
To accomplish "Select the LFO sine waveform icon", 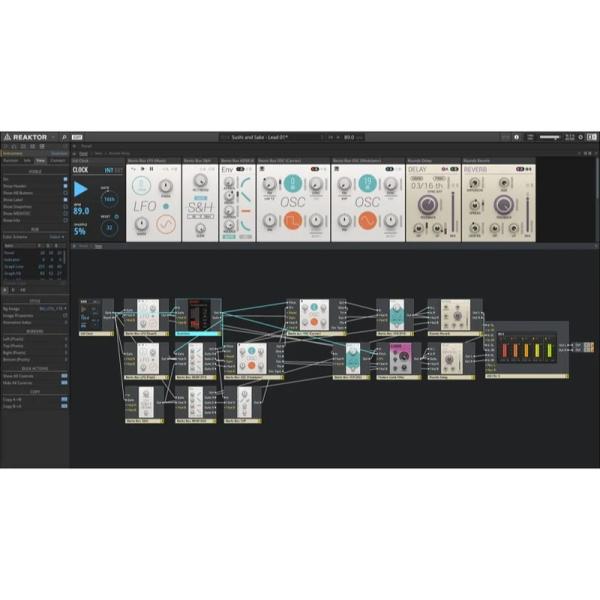I will click(x=164, y=222).
